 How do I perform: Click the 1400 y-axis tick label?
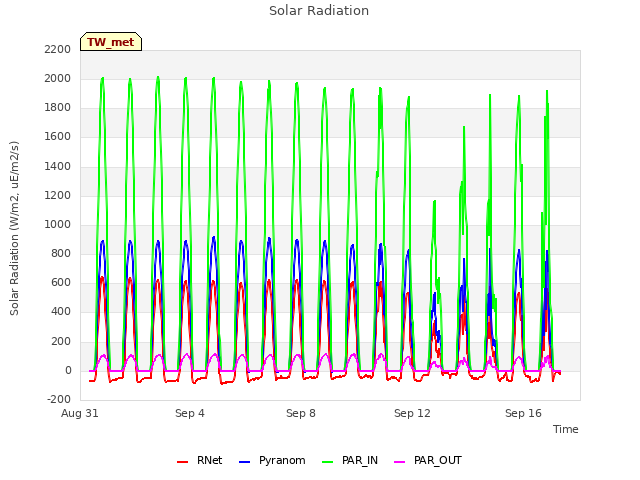click(x=58, y=167)
